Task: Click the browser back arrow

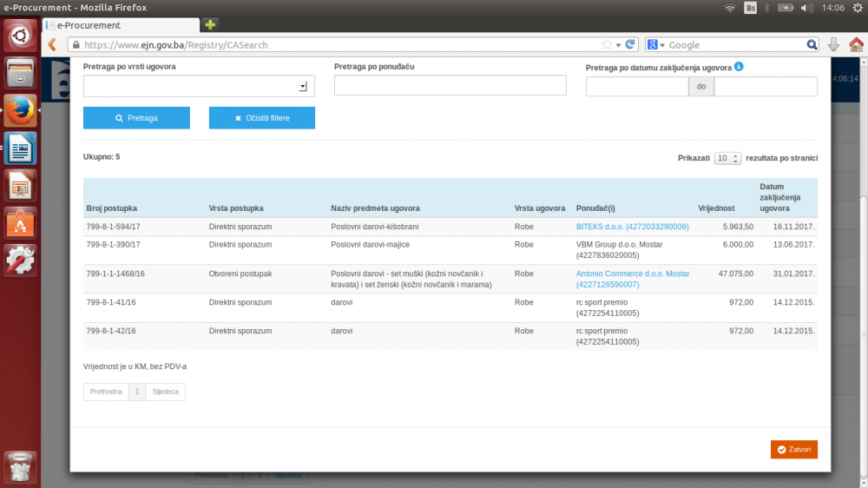Action: tap(53, 45)
